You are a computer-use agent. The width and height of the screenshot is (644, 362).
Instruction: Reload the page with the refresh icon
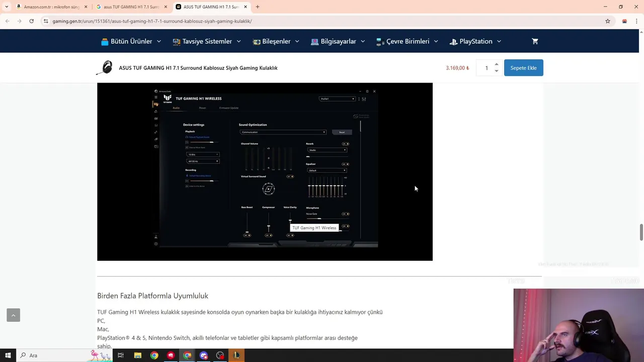31,21
